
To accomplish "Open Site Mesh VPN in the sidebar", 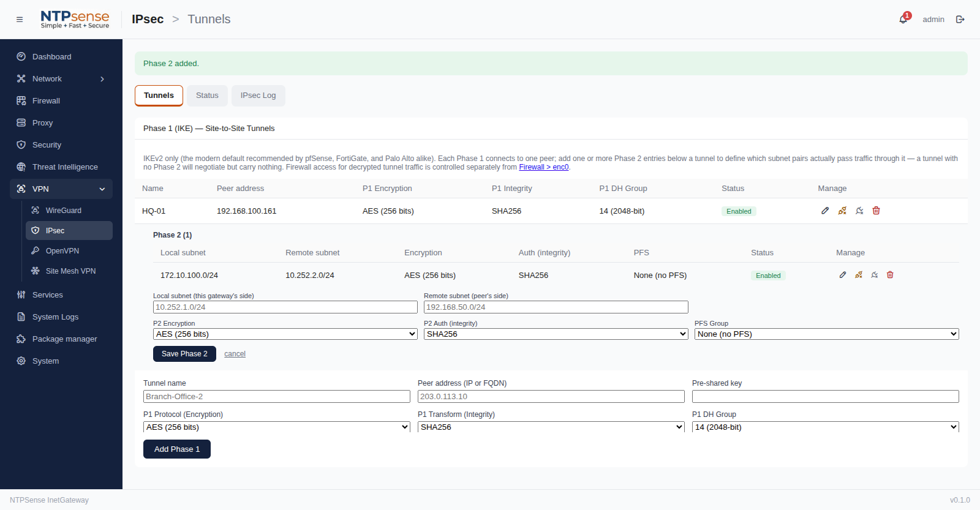I will pos(69,271).
